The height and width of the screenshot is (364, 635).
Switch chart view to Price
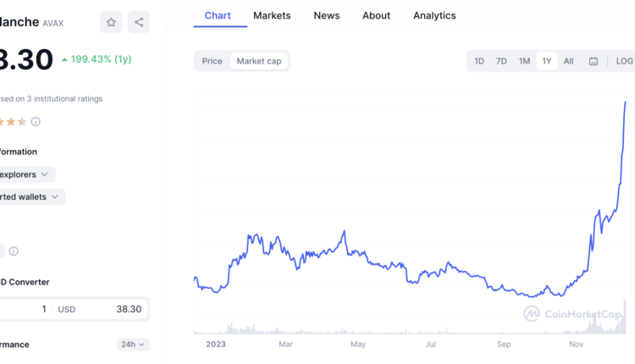tap(213, 61)
